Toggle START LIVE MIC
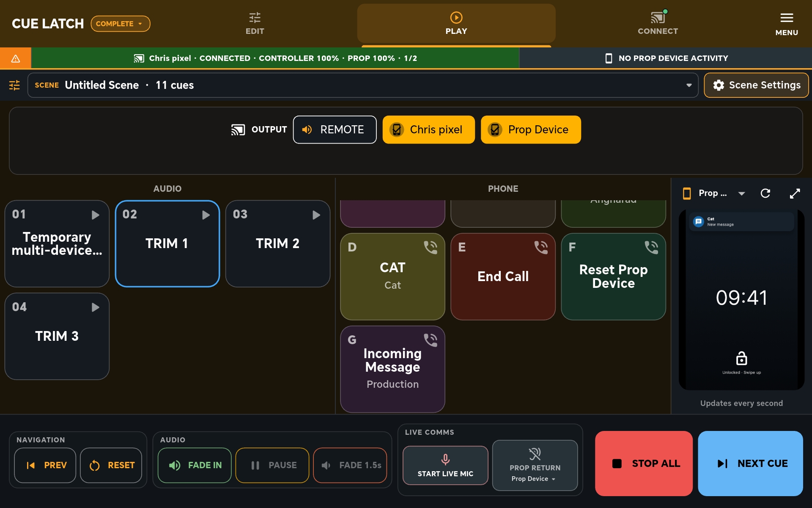 445,465
